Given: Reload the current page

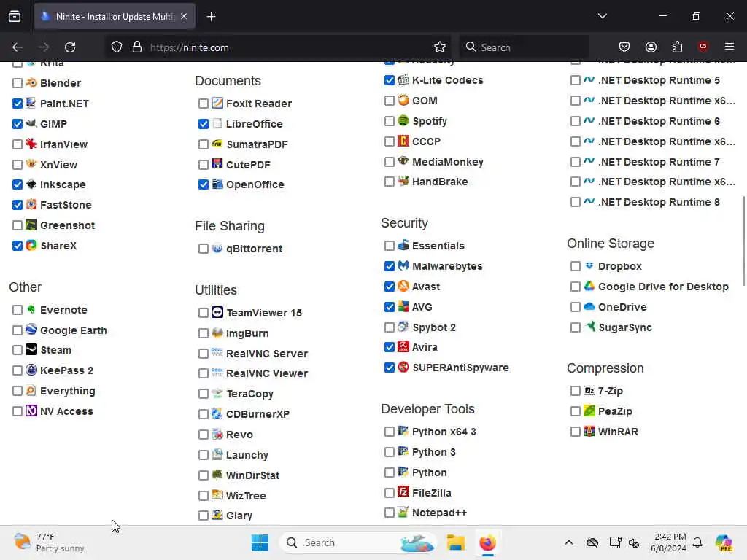Looking at the screenshot, I should (70, 47).
